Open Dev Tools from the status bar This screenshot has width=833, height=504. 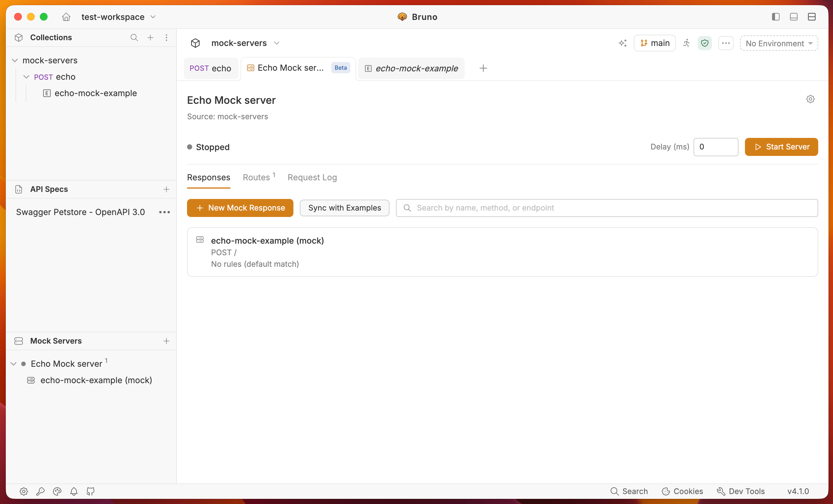click(x=741, y=491)
